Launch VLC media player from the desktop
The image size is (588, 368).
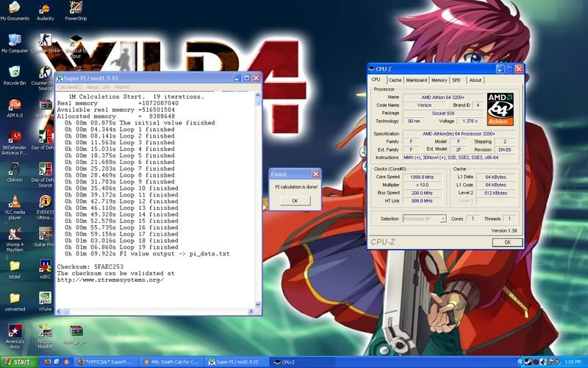[15, 208]
